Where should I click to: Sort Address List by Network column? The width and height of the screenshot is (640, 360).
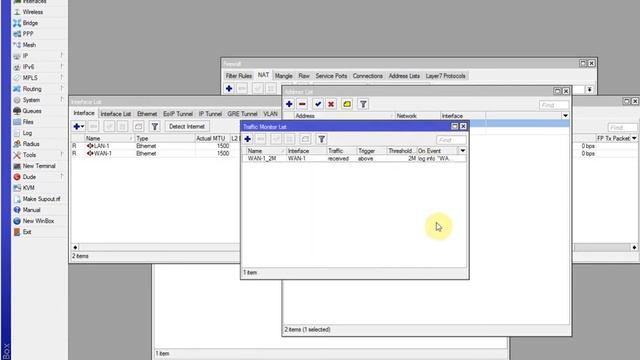pyautogui.click(x=417, y=116)
